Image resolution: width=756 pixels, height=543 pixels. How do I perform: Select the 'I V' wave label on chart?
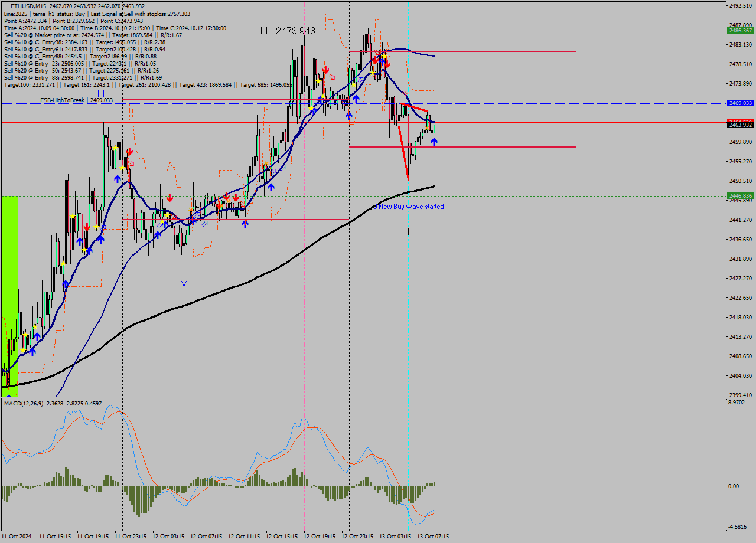[x=181, y=283]
